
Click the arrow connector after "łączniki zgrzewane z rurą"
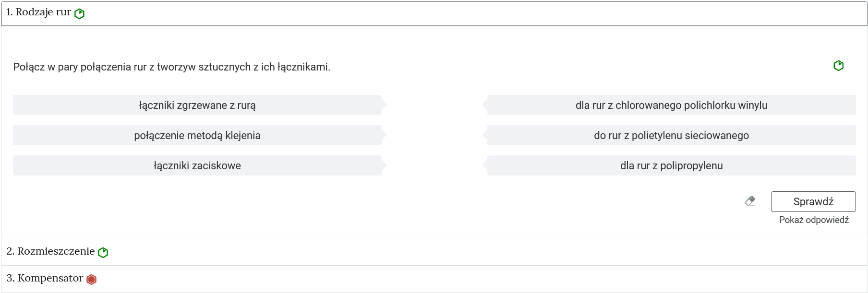[385, 105]
